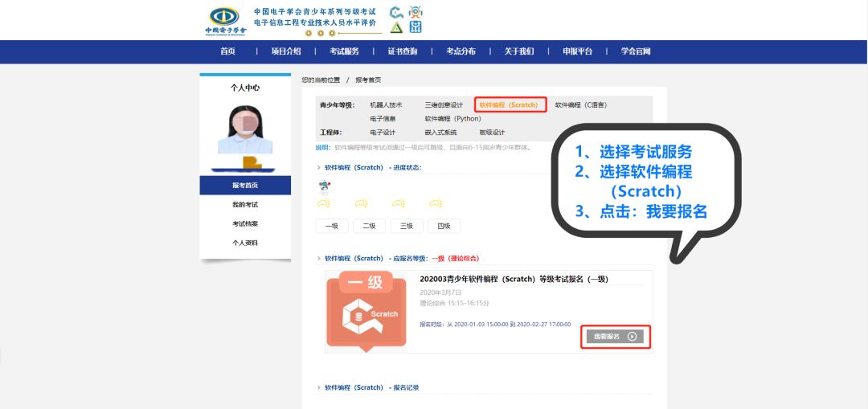Screen dimensions: 868x409
Task: Select 考试档案 in the sidebar
Action: pos(245,224)
